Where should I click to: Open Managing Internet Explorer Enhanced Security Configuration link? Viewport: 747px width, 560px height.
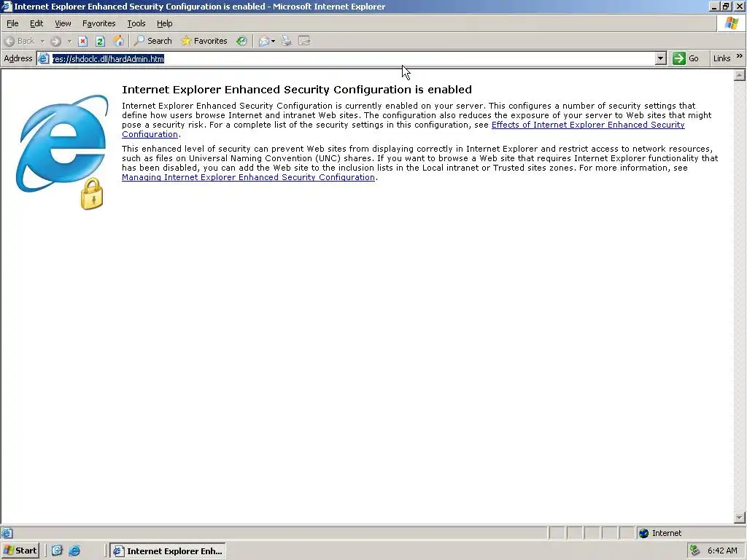tap(248, 177)
